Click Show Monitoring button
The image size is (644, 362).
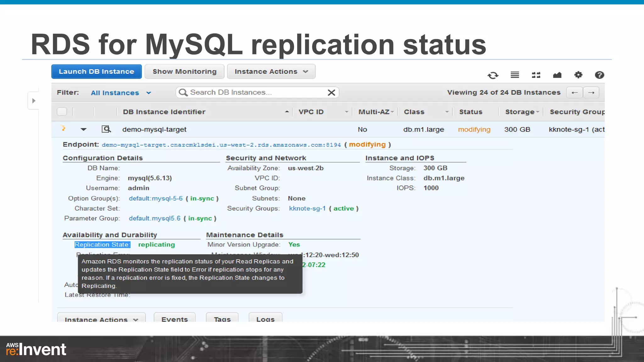(x=185, y=72)
